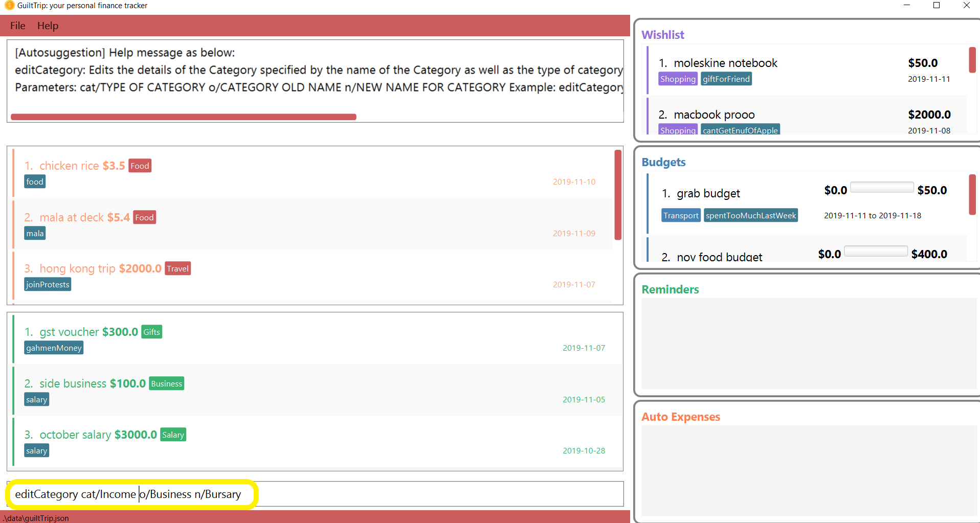
Task: Open the Help menu
Action: [x=48, y=26]
